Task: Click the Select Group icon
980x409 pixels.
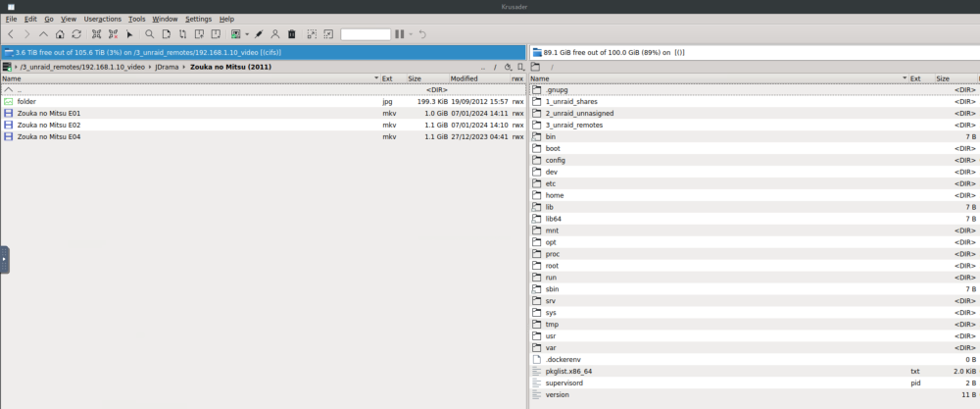Action: pyautogui.click(x=97, y=34)
